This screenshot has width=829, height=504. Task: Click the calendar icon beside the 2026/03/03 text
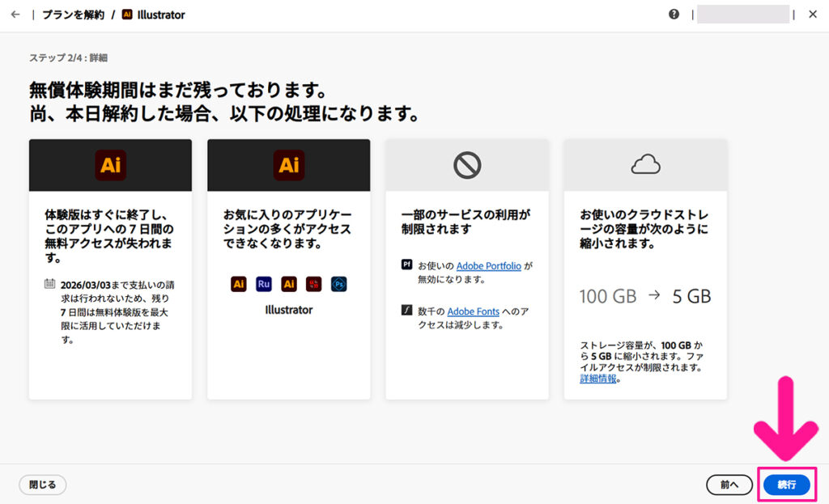(50, 284)
